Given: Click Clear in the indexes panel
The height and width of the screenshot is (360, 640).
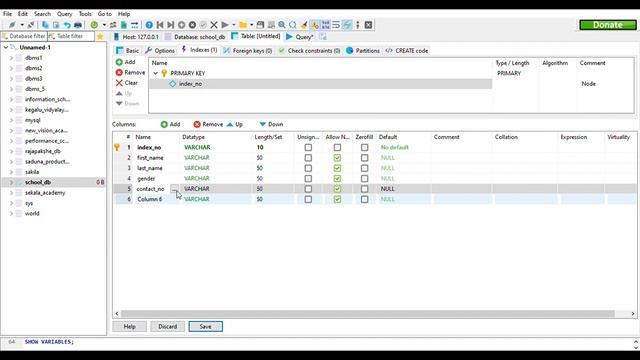Looking at the screenshot, I should [x=127, y=83].
